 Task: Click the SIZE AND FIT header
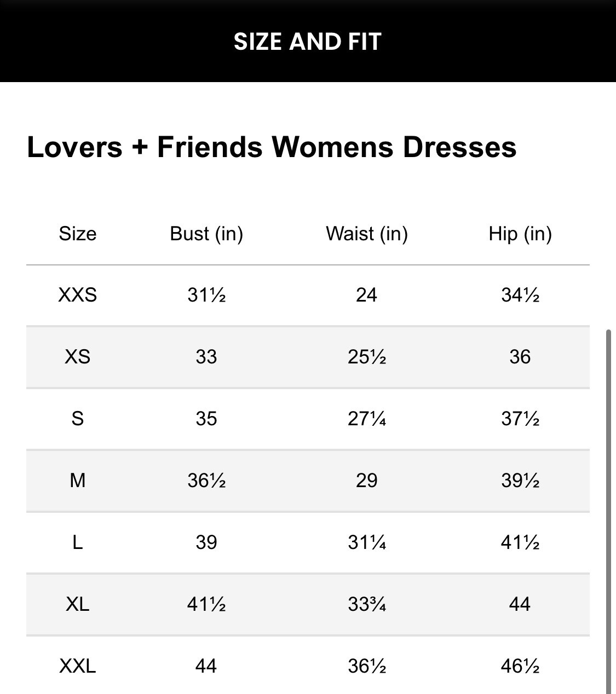pyautogui.click(x=308, y=41)
